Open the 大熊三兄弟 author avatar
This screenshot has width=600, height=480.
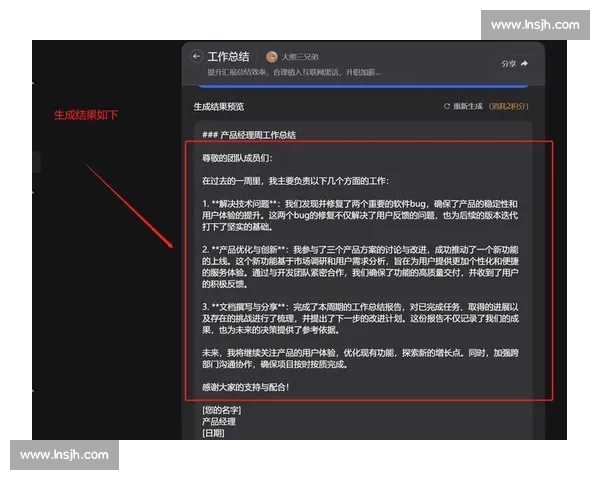272,57
